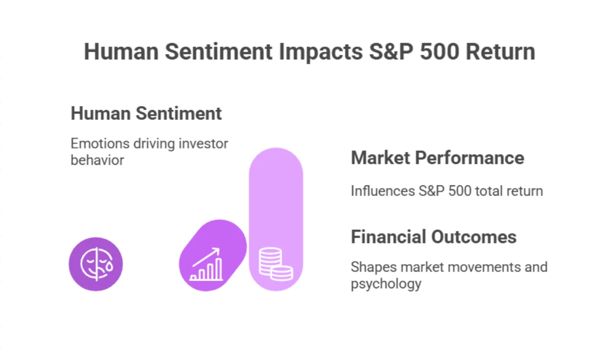Click the "Human Sentiment" heading above the emotions text

146,113
